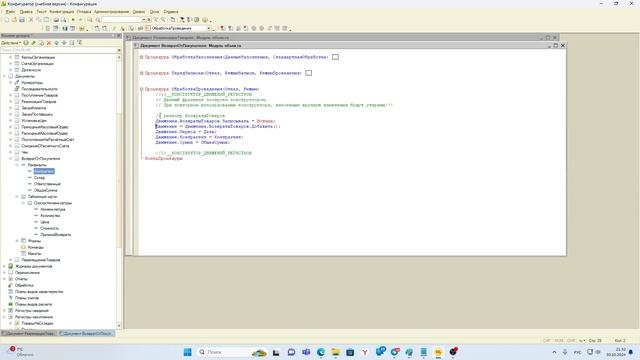Open the Отладка menu
Image resolution: width=640 pixels, height=360 pixels.
[x=84, y=12]
